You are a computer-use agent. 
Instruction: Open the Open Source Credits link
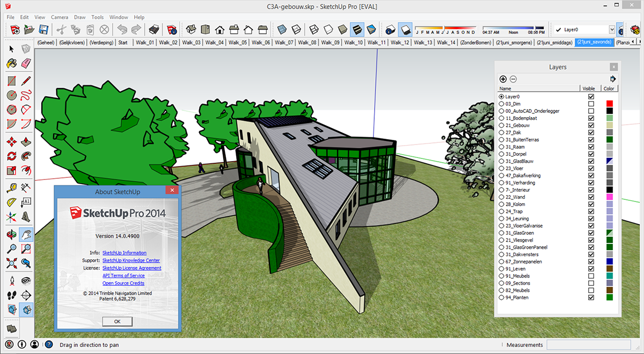click(x=123, y=283)
